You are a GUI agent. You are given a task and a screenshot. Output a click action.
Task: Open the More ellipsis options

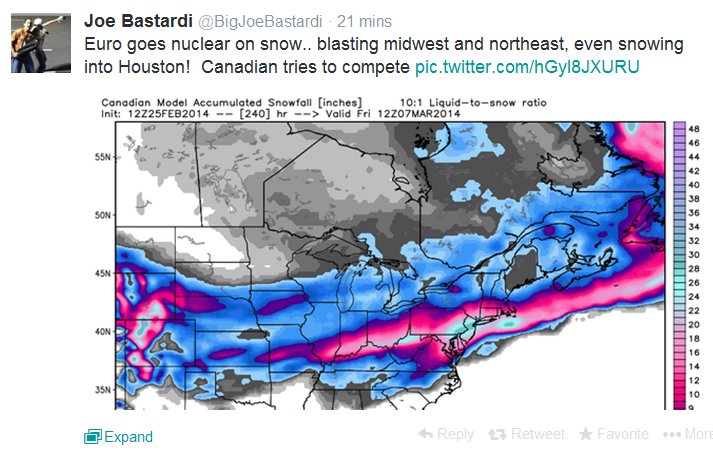click(x=688, y=434)
